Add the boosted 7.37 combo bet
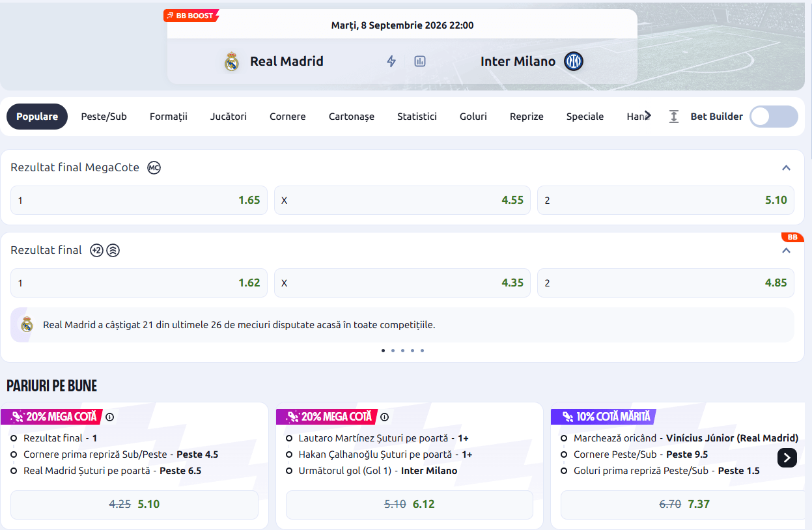Screen dimensions: 812x530 [x=684, y=505]
